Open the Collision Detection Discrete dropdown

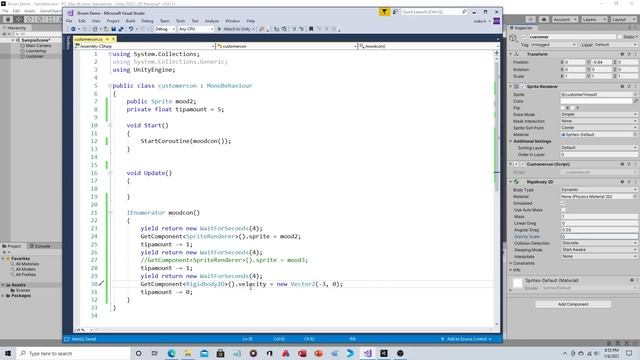tap(599, 243)
